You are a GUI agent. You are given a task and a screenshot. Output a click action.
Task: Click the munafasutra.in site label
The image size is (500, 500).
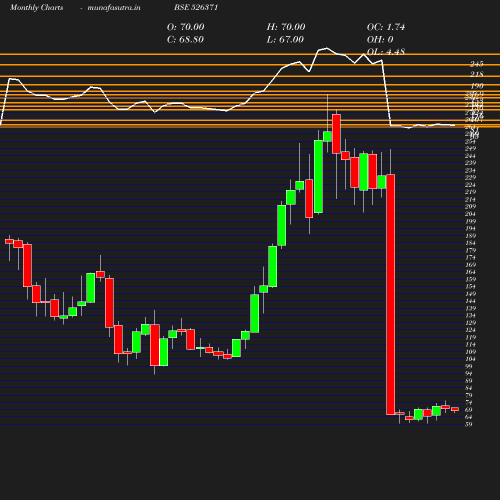[114, 7]
